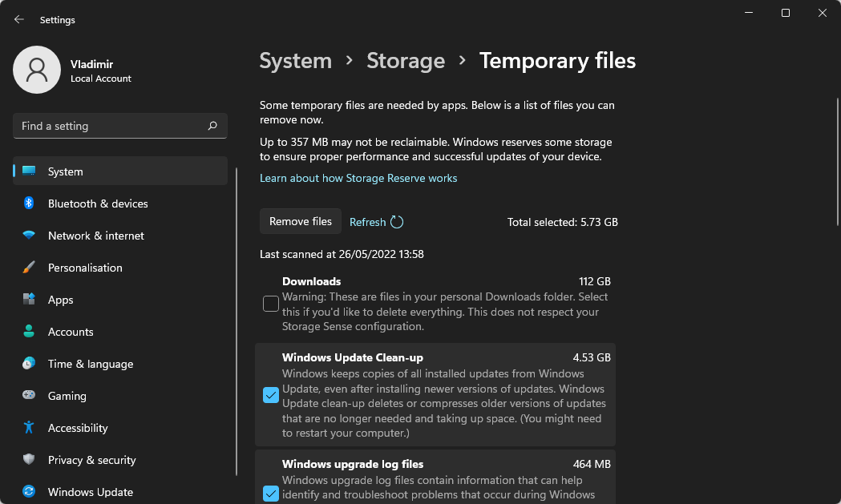The image size is (841, 504).
Task: Click the Gaming controller icon
Action: [x=29, y=395]
